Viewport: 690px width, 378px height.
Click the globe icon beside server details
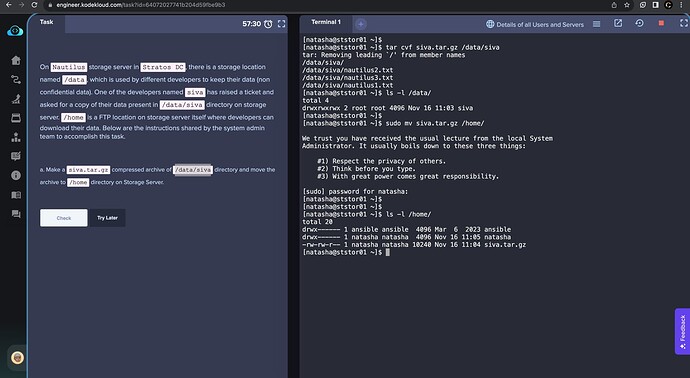tap(490, 24)
